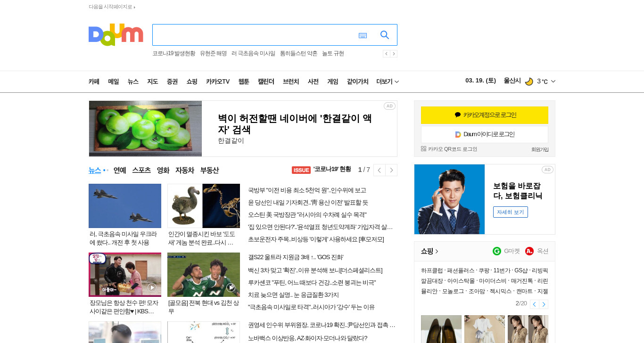Open the 브런치 menu item
This screenshot has width=644, height=343.
point(291,82)
